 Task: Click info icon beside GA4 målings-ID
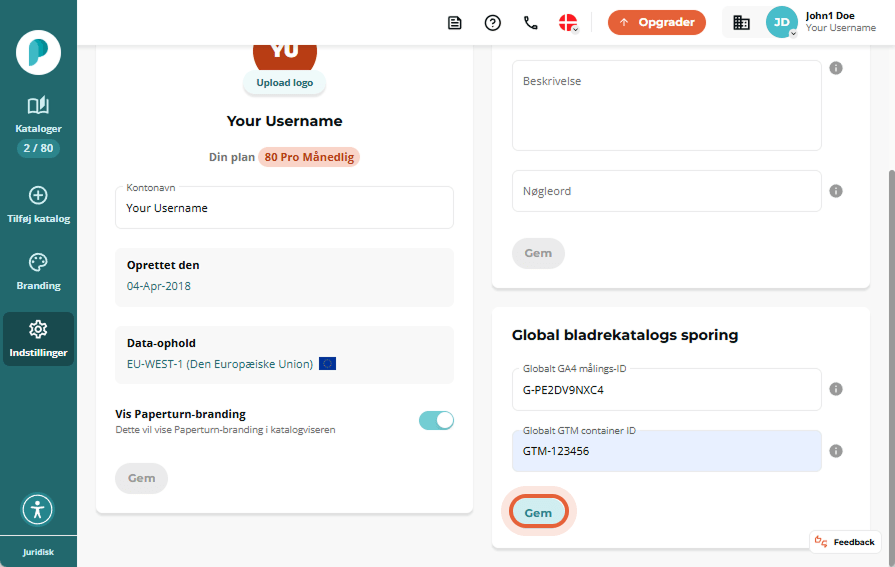[x=836, y=389]
